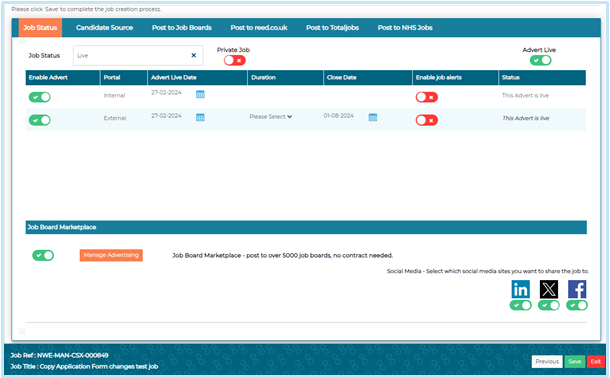610x378 pixels.
Task: Switch to the Candidate Source tab
Action: (x=104, y=28)
